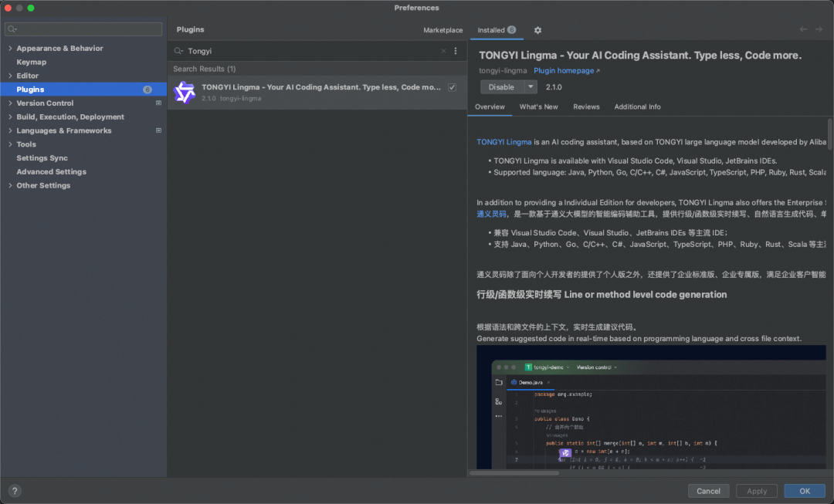Expand Build, Execution, Deployment node
The height and width of the screenshot is (504, 834).
point(10,117)
